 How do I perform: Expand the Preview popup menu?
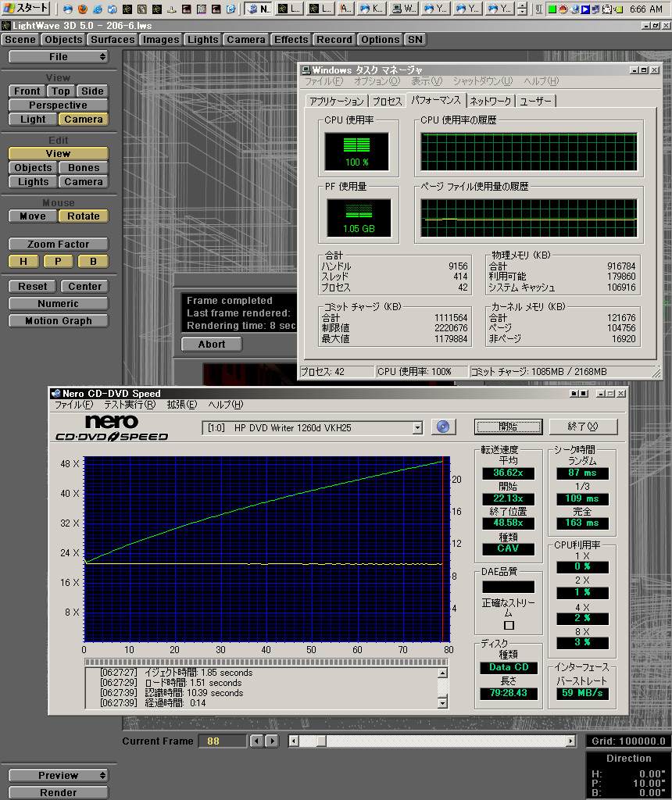(59, 775)
